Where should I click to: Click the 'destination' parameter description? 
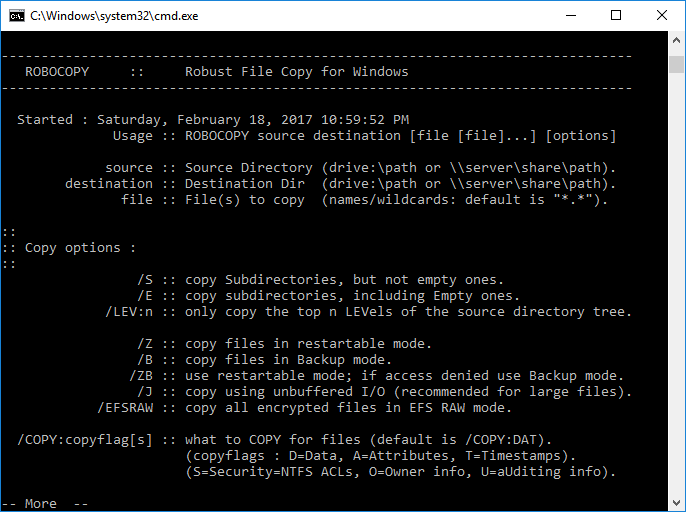pyautogui.click(x=340, y=184)
